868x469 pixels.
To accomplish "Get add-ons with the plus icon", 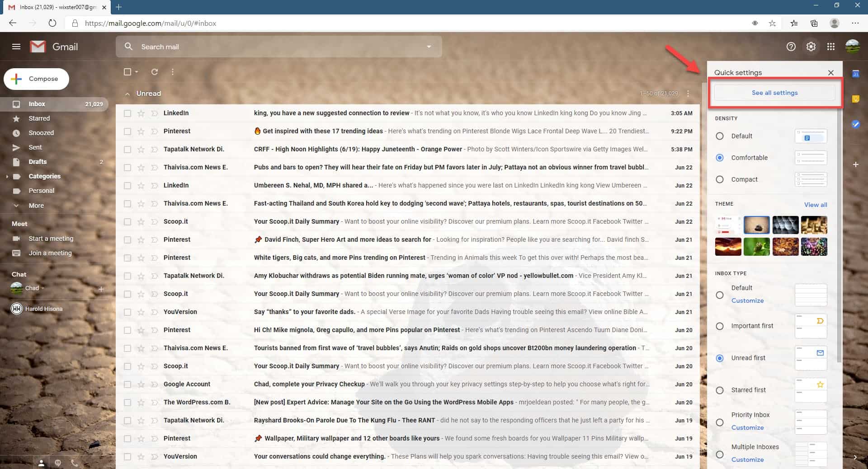I will click(x=855, y=164).
